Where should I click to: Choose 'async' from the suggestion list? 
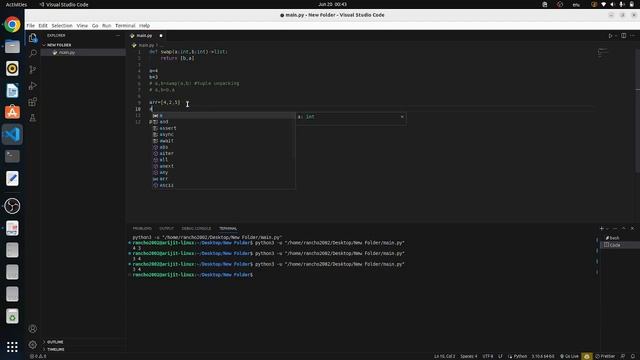[224, 134]
